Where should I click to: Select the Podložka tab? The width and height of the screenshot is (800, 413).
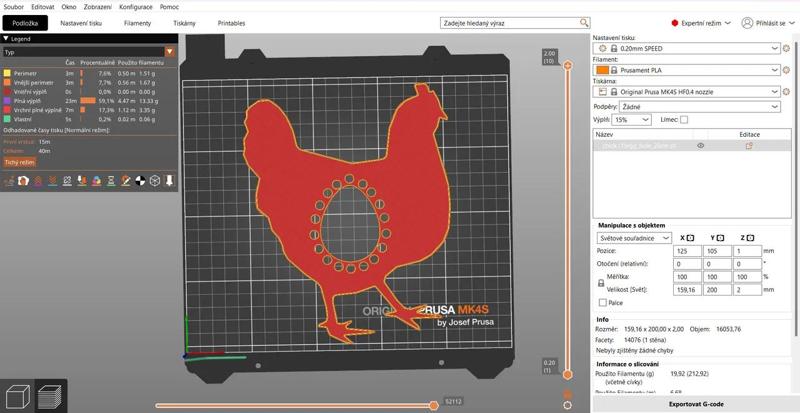(25, 23)
